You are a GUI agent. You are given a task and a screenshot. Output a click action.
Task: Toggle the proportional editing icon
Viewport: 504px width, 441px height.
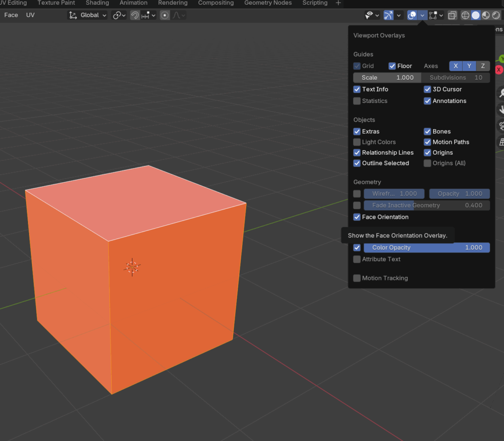pyautogui.click(x=164, y=15)
